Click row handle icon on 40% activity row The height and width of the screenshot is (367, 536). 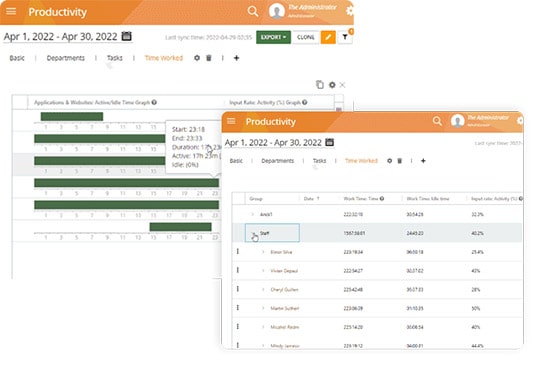click(x=238, y=327)
